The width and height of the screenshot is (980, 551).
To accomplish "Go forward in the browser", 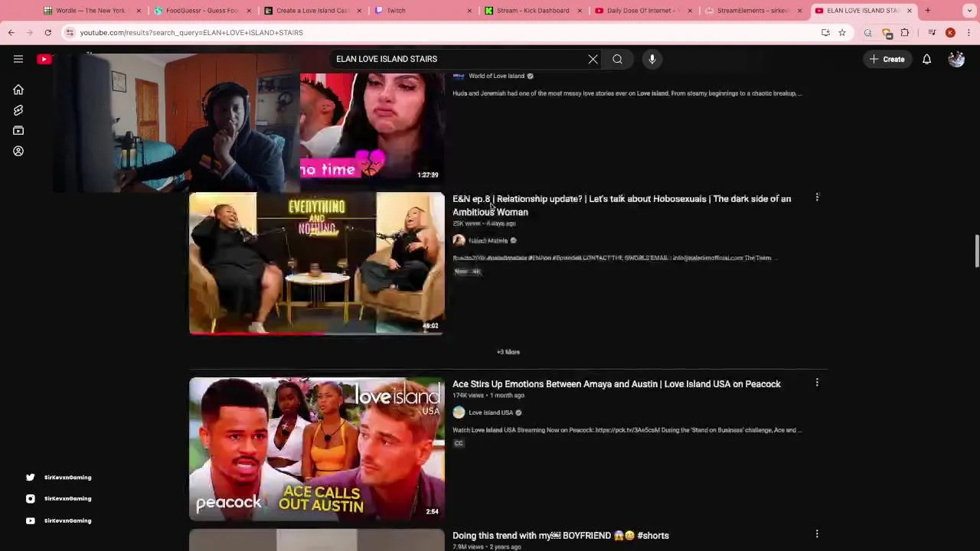I will click(x=29, y=32).
